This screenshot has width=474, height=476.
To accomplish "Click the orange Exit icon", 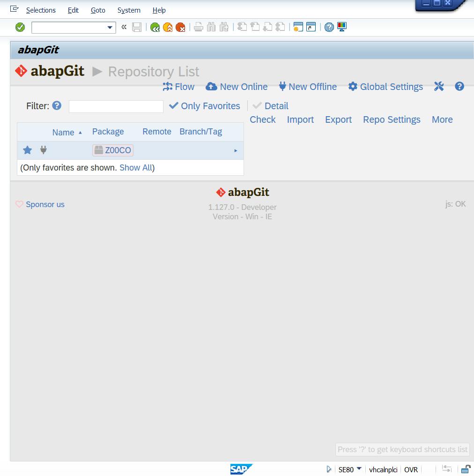I will 168,27.
